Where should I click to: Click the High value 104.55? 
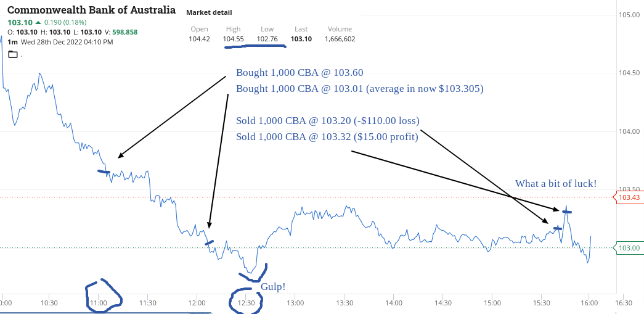(233, 39)
